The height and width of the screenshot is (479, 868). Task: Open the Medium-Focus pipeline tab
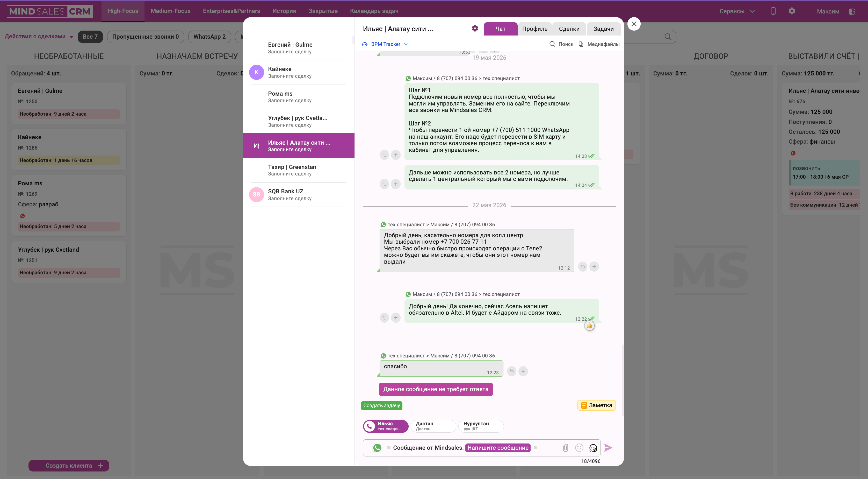pyautogui.click(x=170, y=11)
